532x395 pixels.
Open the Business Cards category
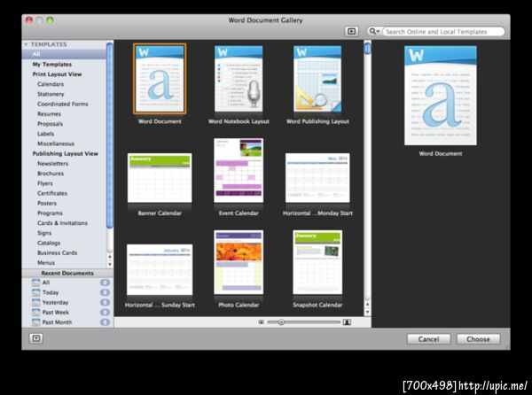pyautogui.click(x=57, y=252)
